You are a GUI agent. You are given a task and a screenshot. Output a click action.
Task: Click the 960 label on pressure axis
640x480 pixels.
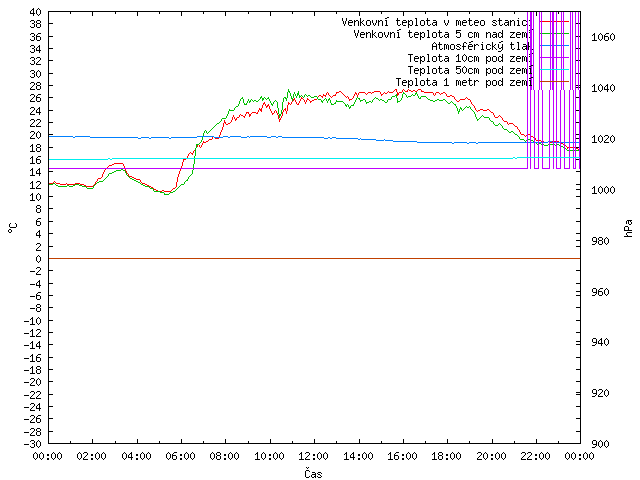pos(600,292)
